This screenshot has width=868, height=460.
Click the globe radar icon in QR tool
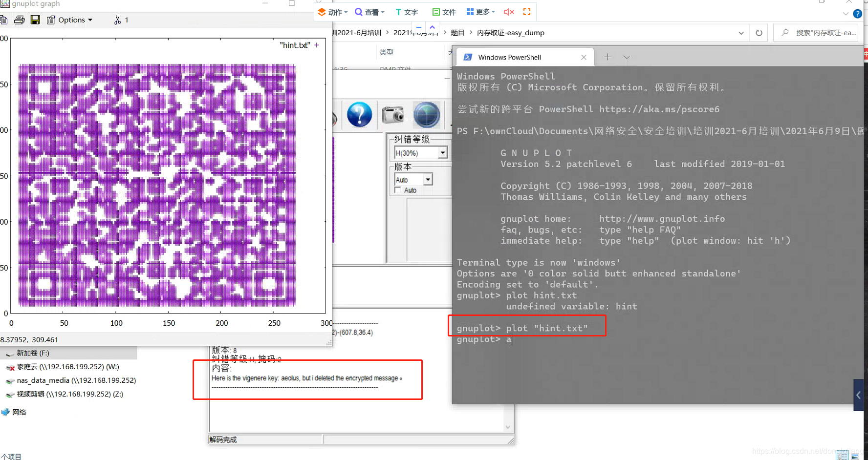427,115
